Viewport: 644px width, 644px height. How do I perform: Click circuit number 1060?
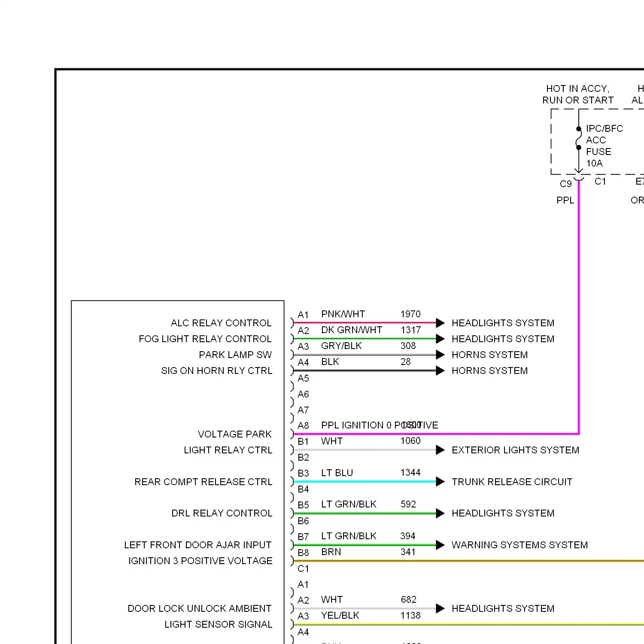pos(410,440)
